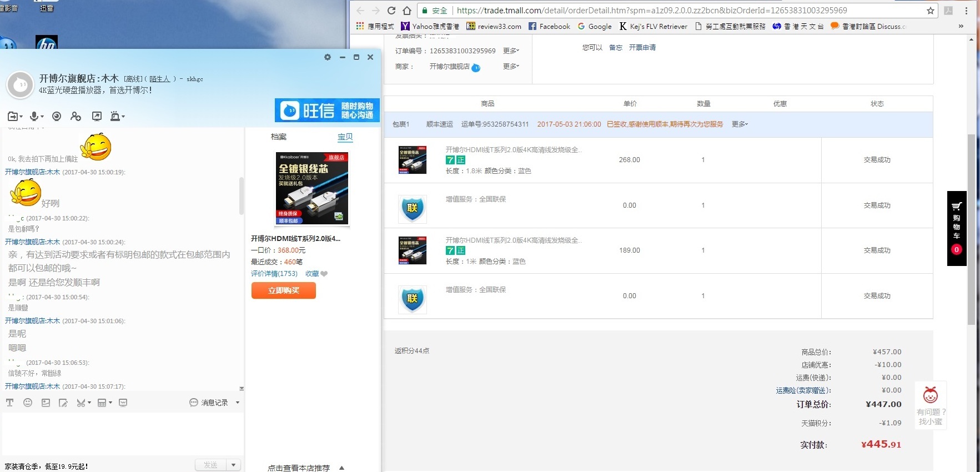Open the review33.com bookmark
Image resolution: width=980 pixels, height=472 pixels.
(494, 26)
